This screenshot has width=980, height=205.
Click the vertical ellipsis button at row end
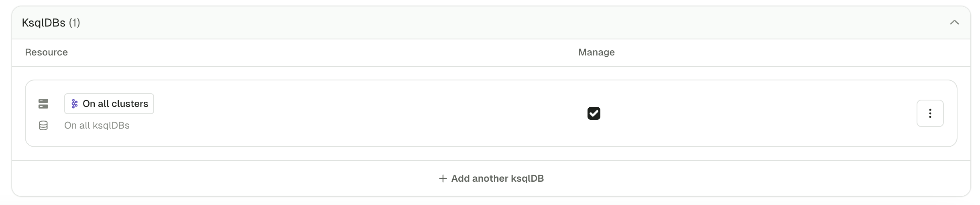tap(930, 113)
